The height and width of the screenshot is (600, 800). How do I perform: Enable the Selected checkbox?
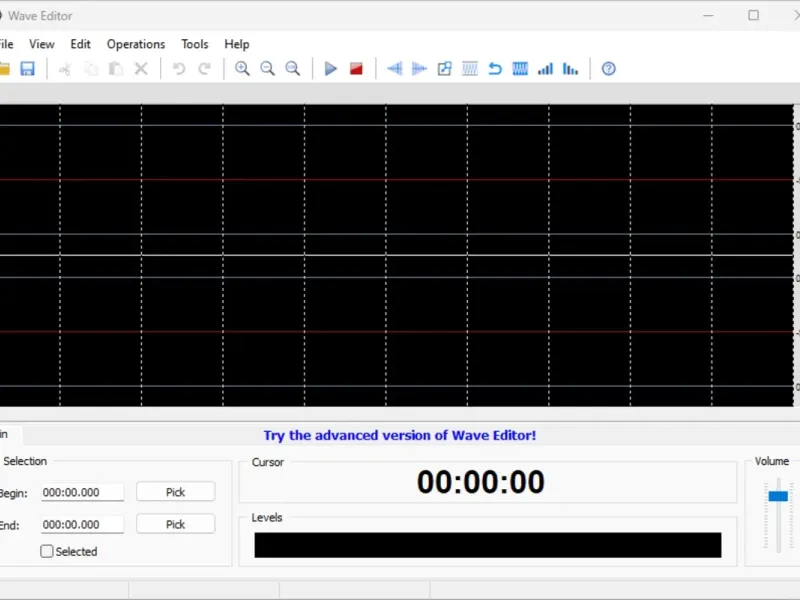(x=47, y=551)
